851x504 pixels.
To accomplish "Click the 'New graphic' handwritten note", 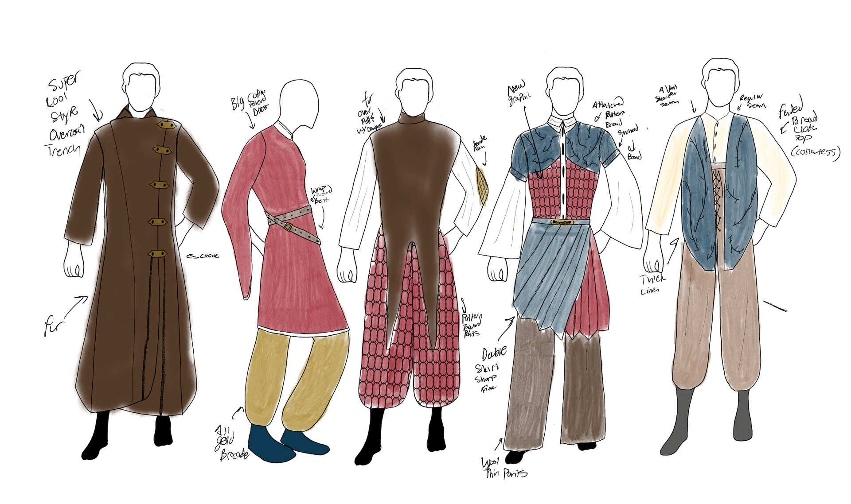I will click(x=519, y=94).
